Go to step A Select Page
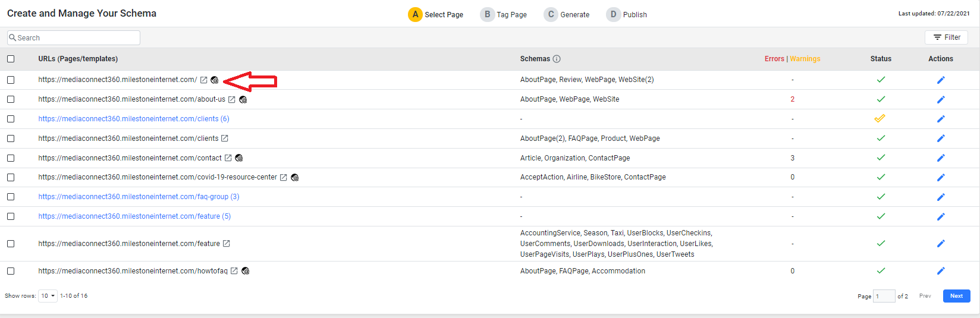The height and width of the screenshot is (318, 980). [x=436, y=14]
